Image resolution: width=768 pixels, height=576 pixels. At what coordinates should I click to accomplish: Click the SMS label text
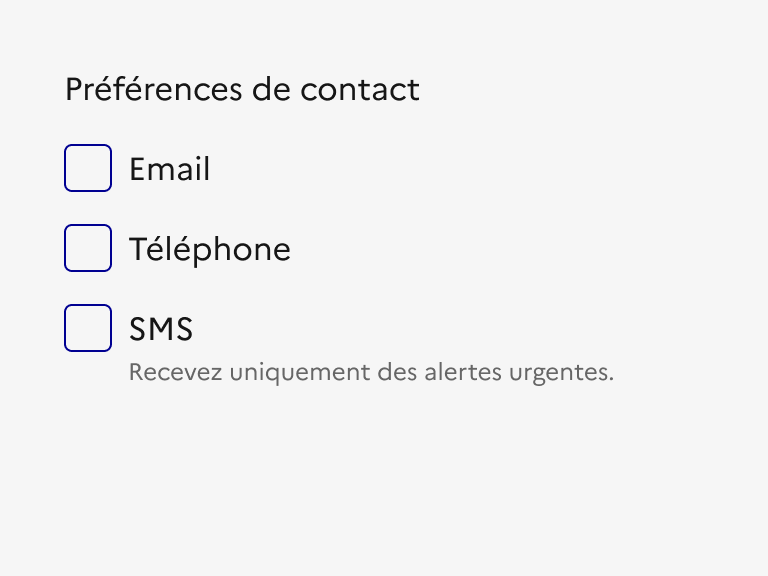161,329
